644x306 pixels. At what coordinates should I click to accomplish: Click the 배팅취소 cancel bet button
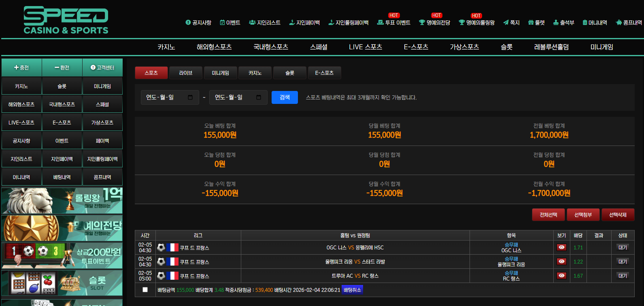point(352,290)
